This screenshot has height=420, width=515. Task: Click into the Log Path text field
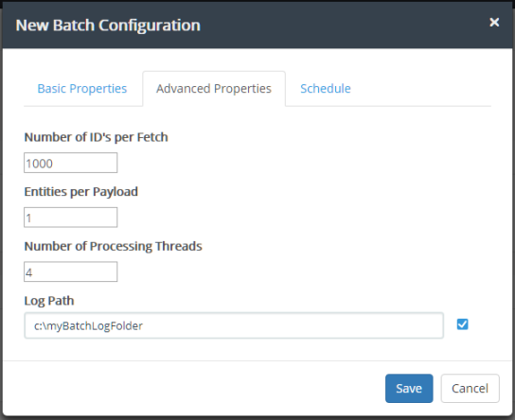tap(234, 325)
